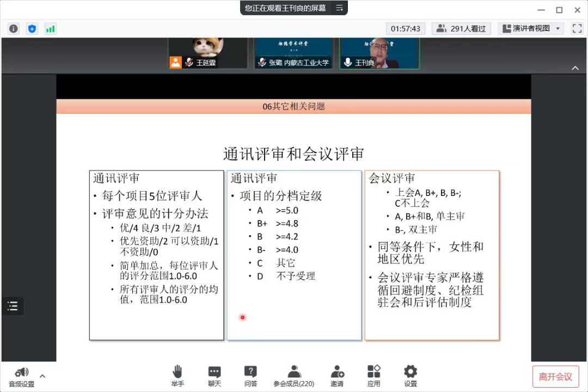Click the Invite (邀请) icon
The height and width of the screenshot is (392, 588).
(337, 376)
